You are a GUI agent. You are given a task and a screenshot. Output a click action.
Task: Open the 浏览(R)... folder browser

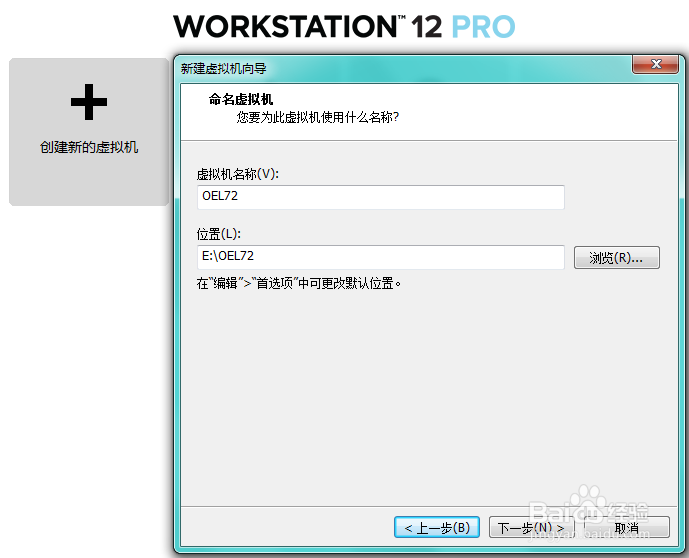pyautogui.click(x=616, y=257)
